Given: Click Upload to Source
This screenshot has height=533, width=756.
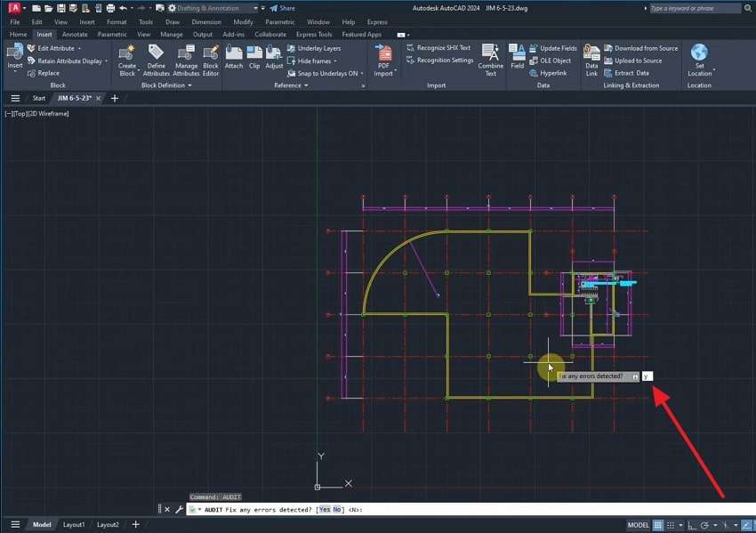Looking at the screenshot, I should coord(633,61).
